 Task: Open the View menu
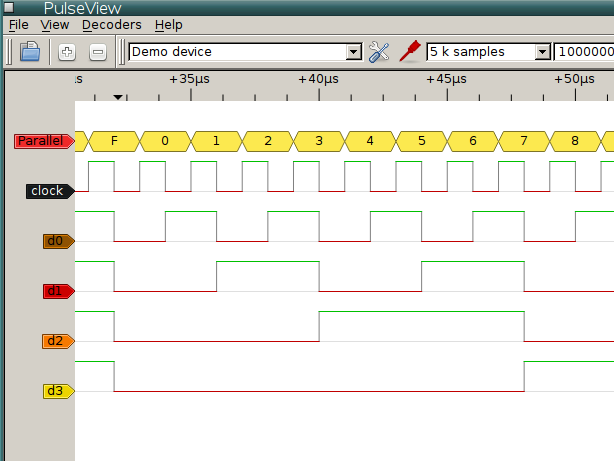[x=55, y=25]
